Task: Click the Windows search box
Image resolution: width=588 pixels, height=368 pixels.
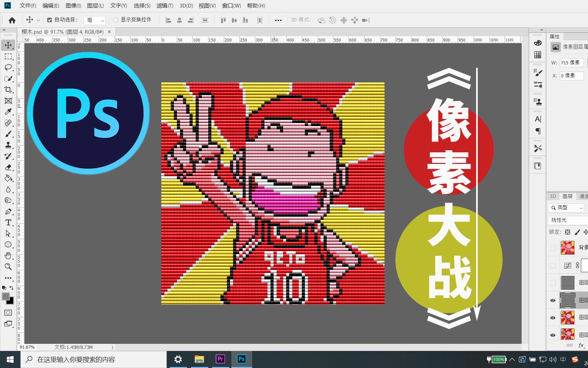Action: coord(94,359)
